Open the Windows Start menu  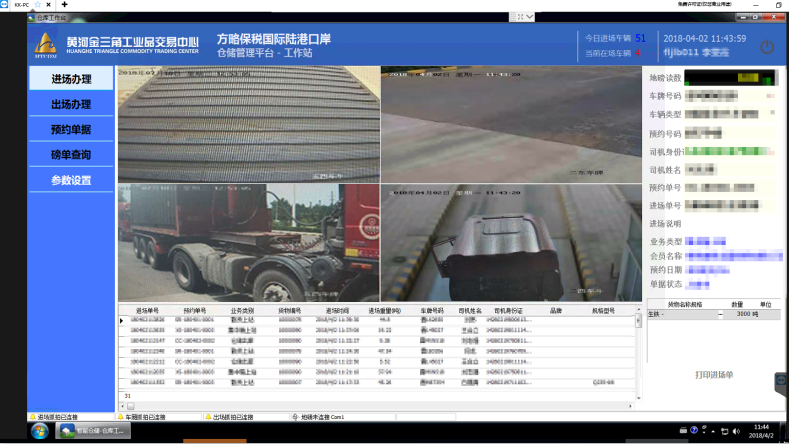pyautogui.click(x=40, y=431)
